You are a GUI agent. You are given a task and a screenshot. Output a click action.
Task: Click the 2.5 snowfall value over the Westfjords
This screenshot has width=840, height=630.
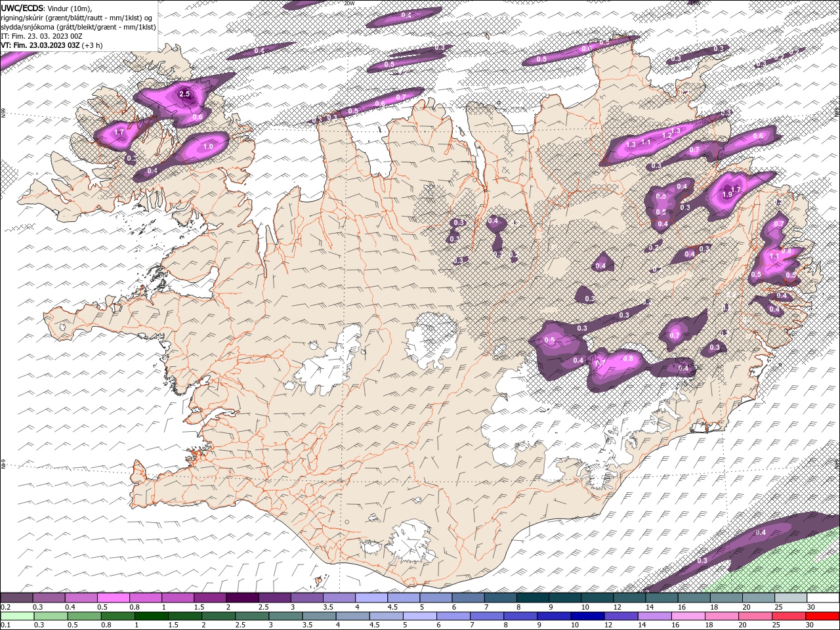tap(184, 94)
